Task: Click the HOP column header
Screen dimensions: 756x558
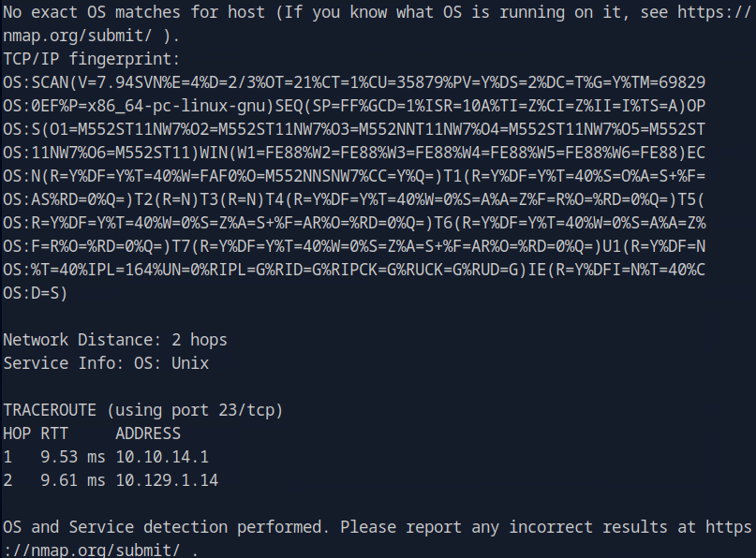Action: 17,433
